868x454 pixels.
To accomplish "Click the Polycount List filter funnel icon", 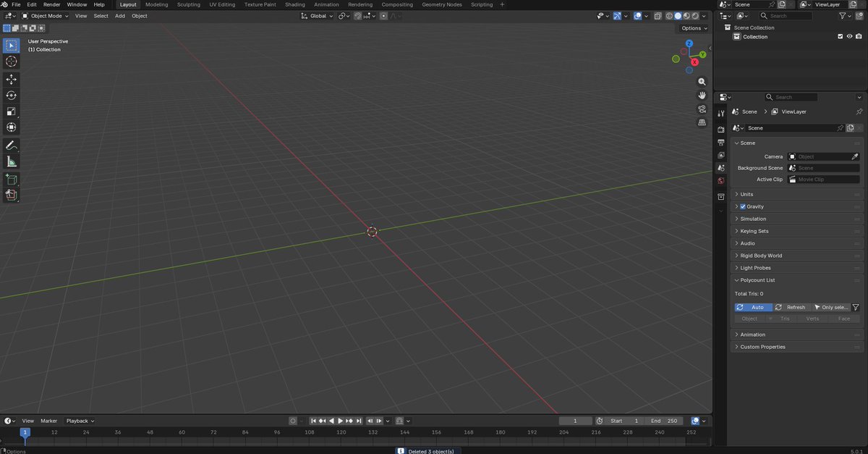I will coord(856,307).
